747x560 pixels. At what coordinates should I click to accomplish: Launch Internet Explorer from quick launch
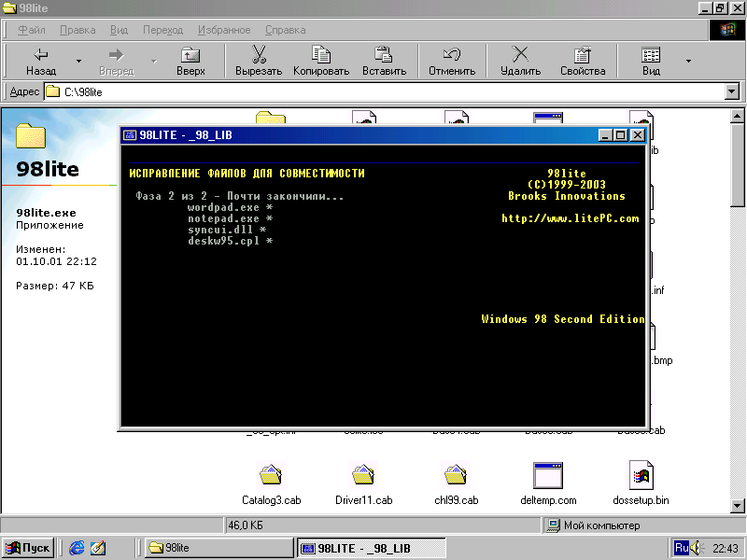tap(77, 548)
